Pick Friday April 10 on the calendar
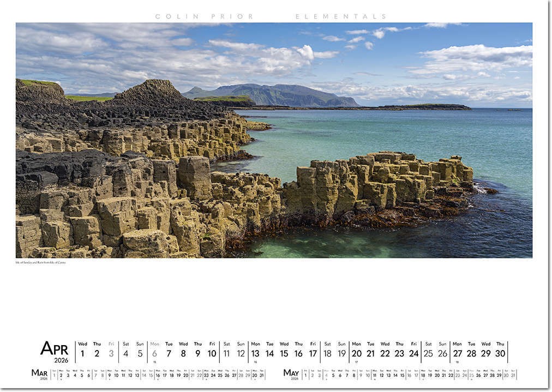 point(212,353)
